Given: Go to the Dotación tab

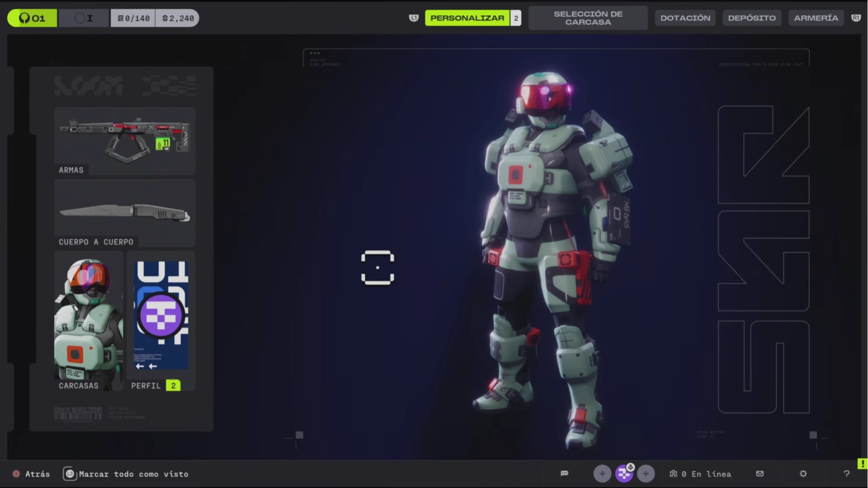Looking at the screenshot, I should 685,18.
